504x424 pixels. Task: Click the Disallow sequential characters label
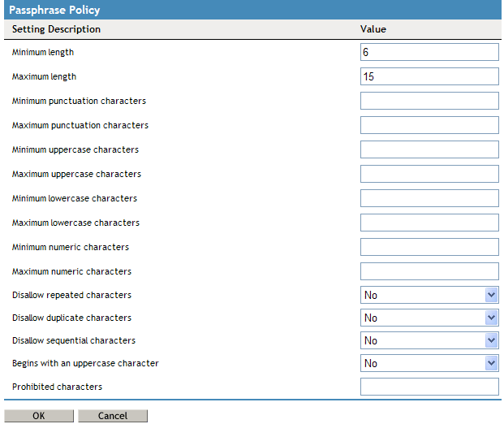(74, 340)
